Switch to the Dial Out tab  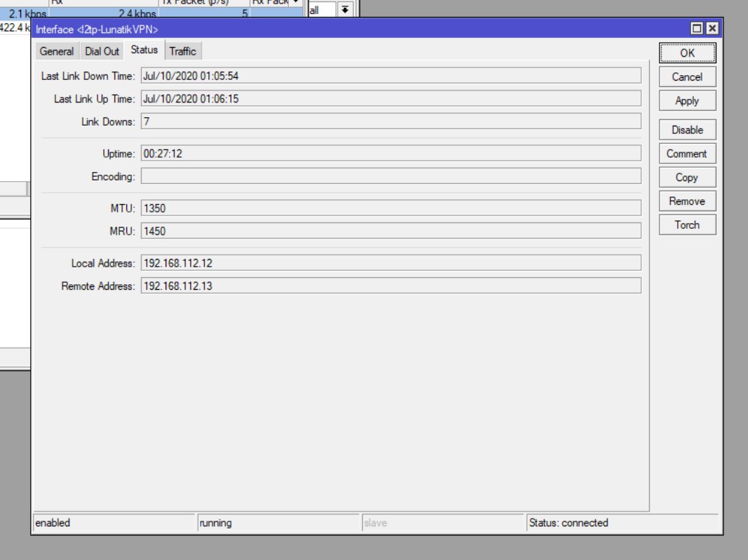pyautogui.click(x=102, y=51)
